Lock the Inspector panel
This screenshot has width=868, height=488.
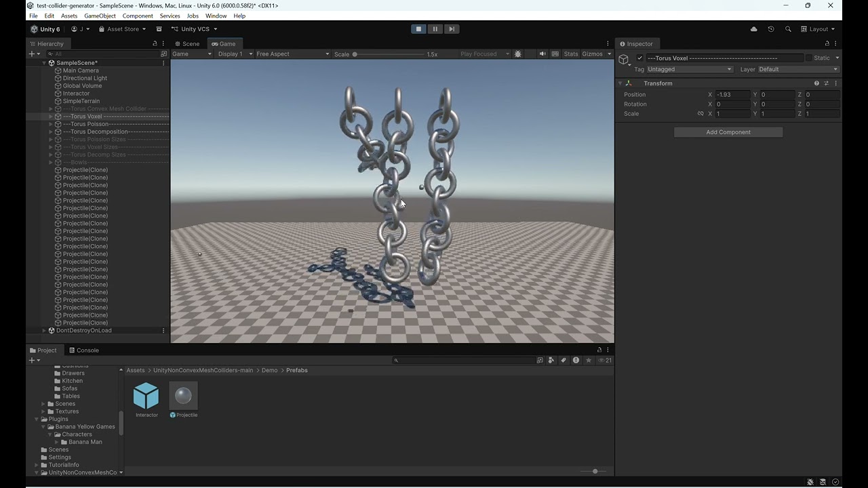827,43
